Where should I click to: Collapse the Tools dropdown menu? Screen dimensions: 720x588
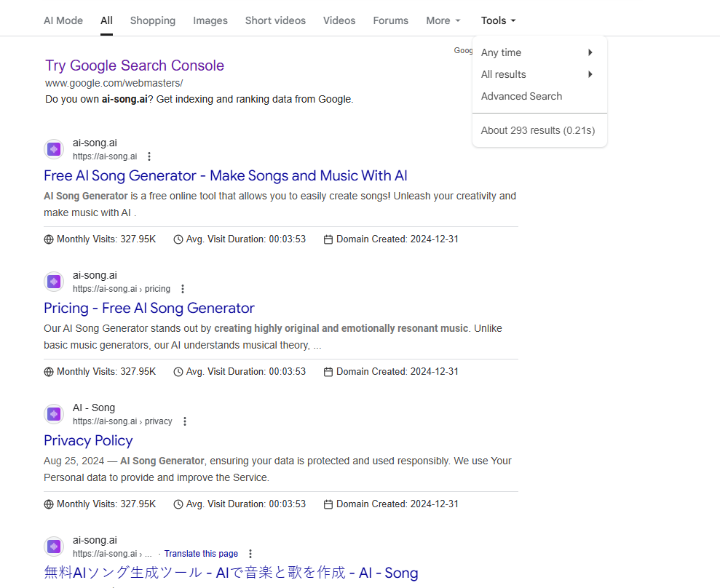click(x=499, y=20)
